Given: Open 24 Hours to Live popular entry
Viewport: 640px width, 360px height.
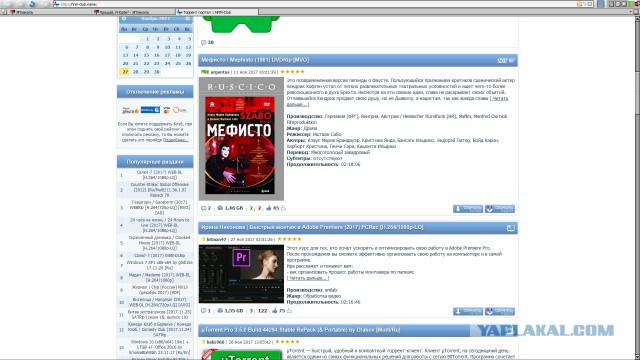Looking at the screenshot, I should tap(159, 225).
